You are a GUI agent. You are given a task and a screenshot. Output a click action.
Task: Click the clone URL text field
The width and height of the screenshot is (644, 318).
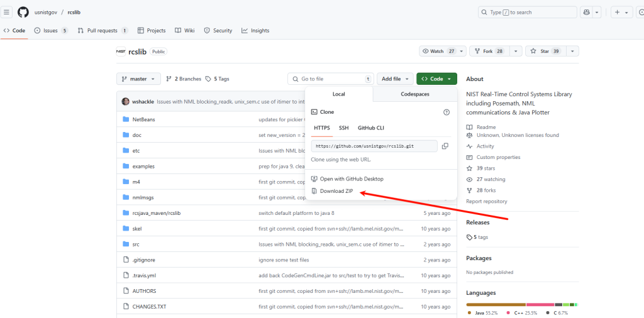pos(374,146)
